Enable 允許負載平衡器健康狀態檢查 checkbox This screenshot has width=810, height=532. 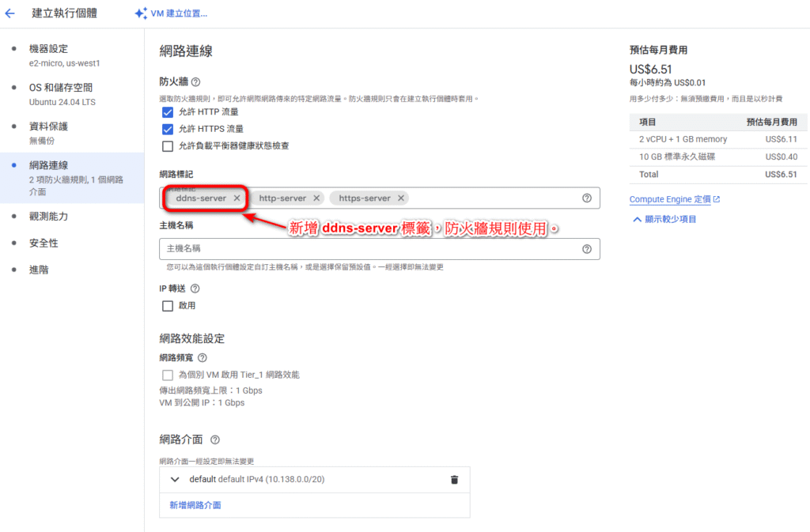click(x=168, y=146)
